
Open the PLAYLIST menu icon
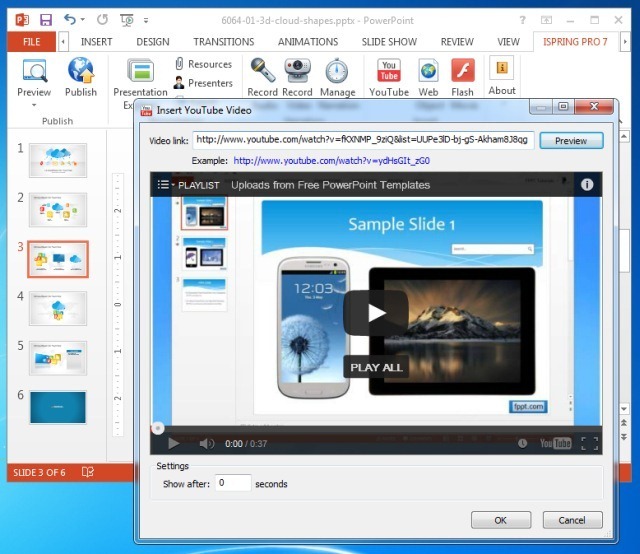point(164,185)
